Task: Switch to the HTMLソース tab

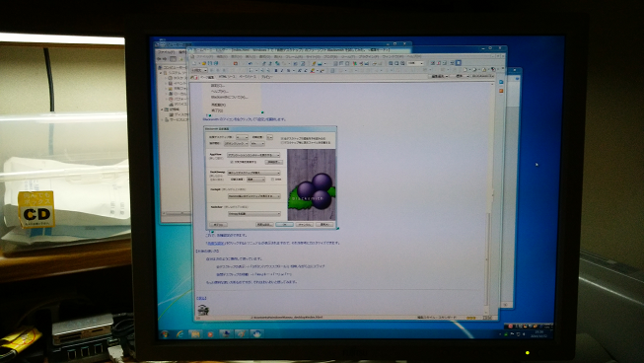Action: 227,77
